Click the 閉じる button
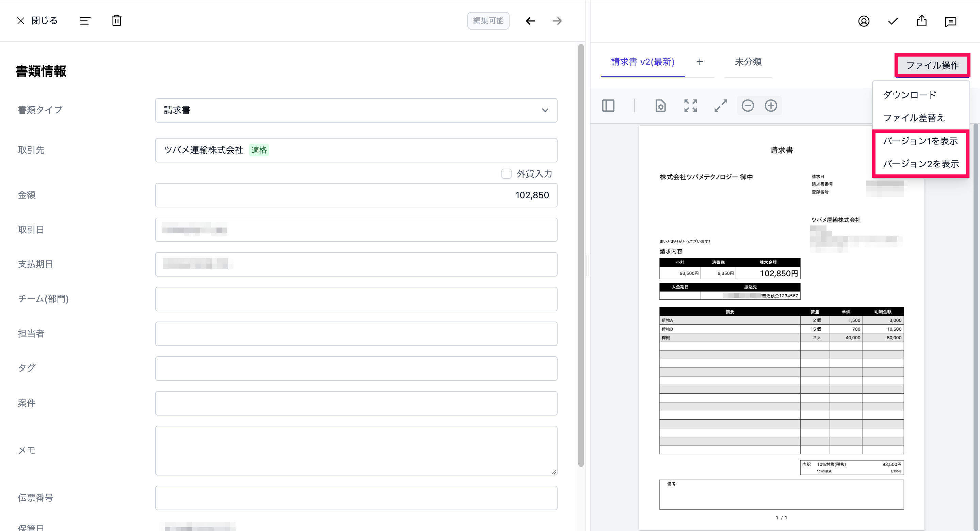980x531 pixels. [37, 20]
